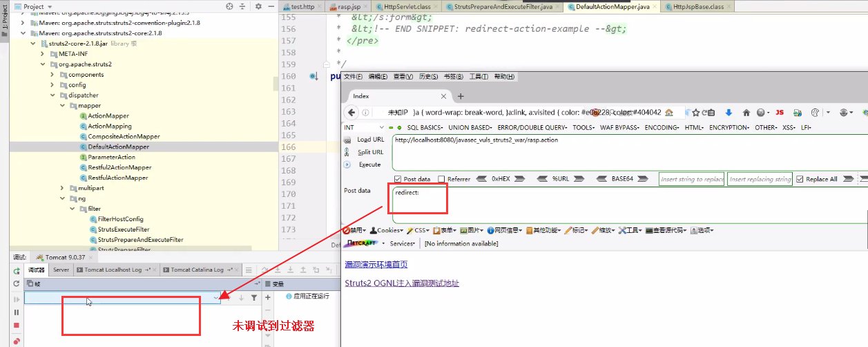Enable the Referrer checkbox
This screenshot has height=347, width=868.
(x=441, y=179)
